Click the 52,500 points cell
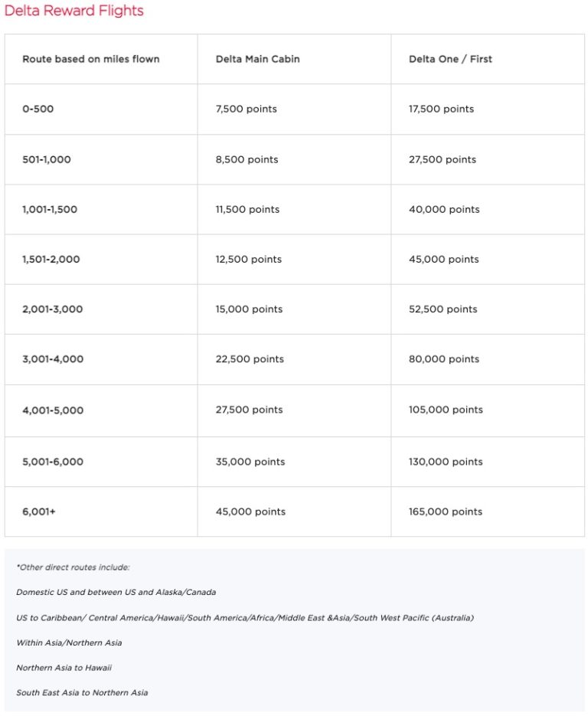This screenshot has width=588, height=716. pyautogui.click(x=443, y=309)
